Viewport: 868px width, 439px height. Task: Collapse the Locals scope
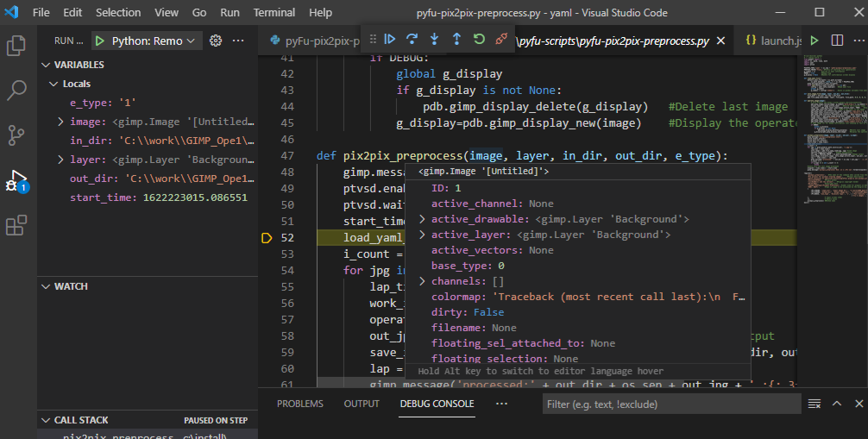coord(53,84)
